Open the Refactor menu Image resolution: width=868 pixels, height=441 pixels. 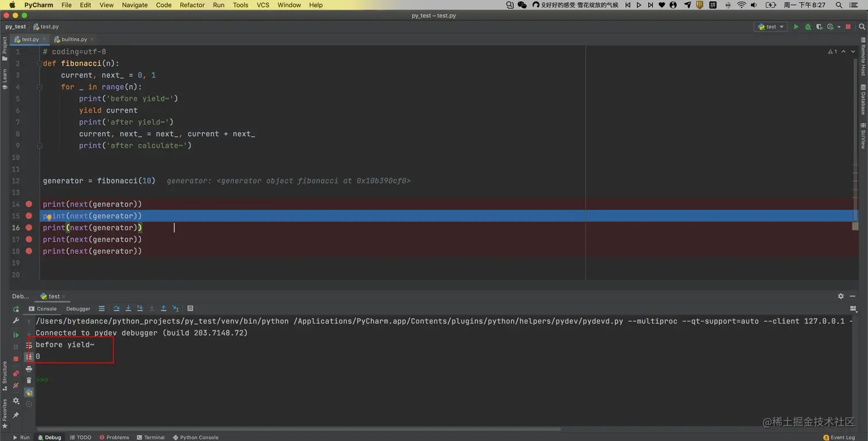point(192,5)
